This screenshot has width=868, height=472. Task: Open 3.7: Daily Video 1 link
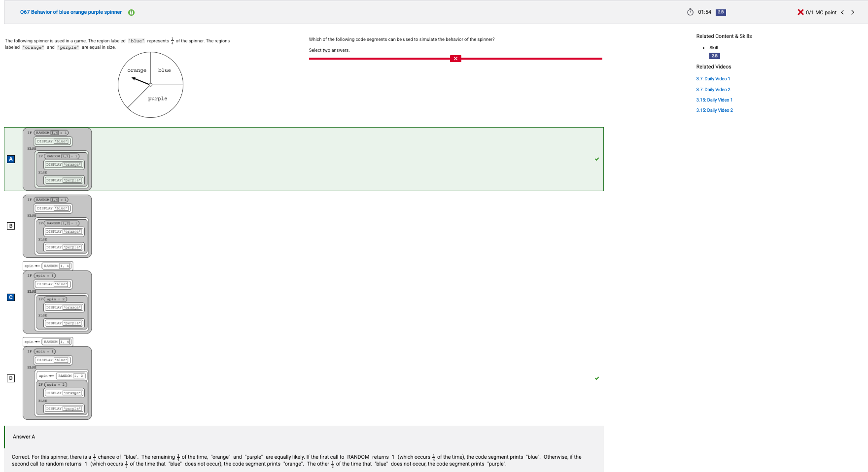tap(713, 78)
